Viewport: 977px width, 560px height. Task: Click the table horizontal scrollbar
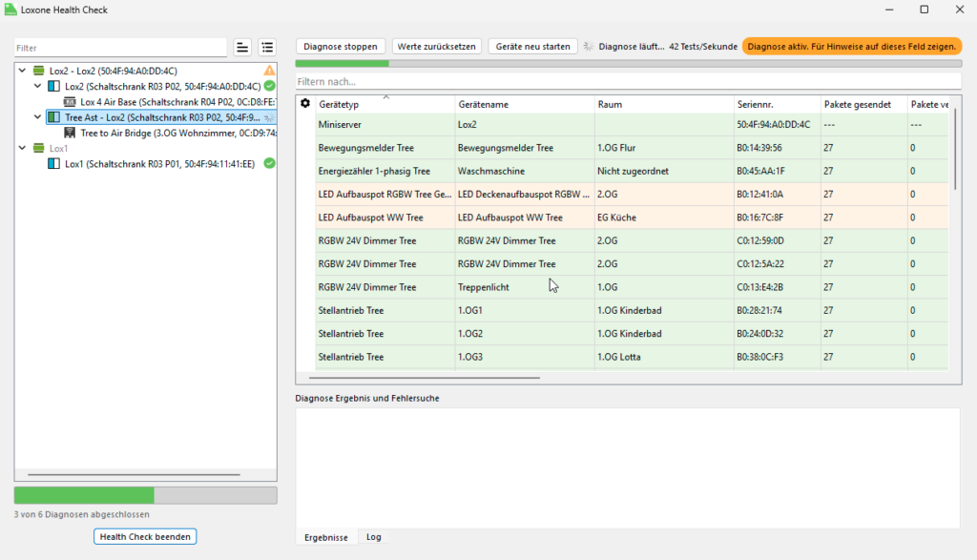(x=425, y=378)
